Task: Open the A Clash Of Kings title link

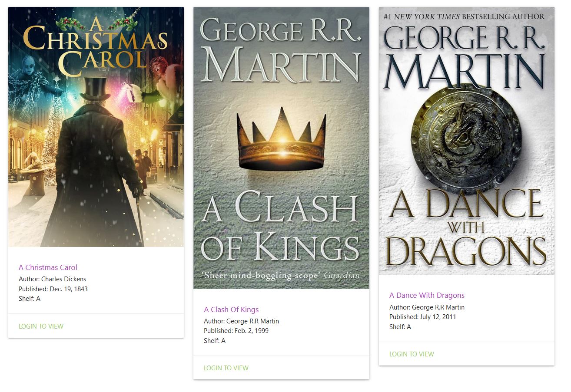Action: tap(231, 310)
